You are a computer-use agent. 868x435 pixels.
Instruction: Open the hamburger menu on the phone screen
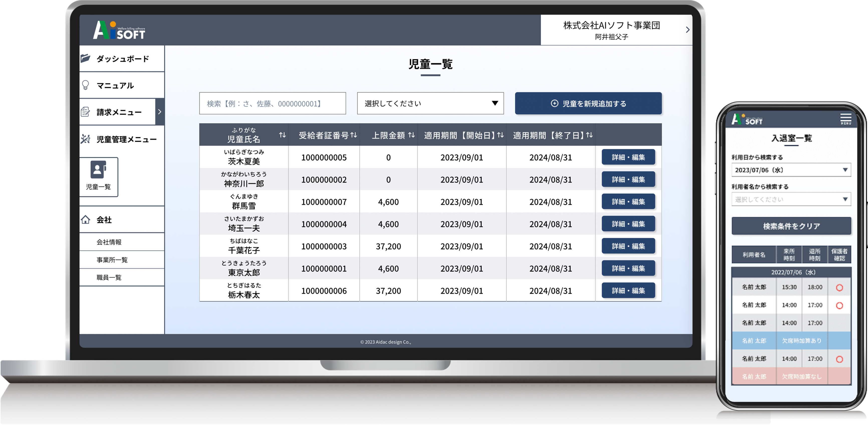coord(846,119)
